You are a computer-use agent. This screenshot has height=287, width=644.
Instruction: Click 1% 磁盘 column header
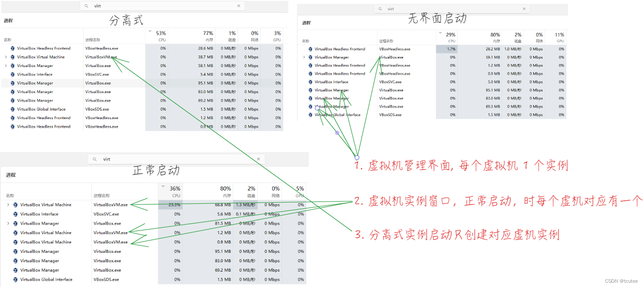coord(226,36)
